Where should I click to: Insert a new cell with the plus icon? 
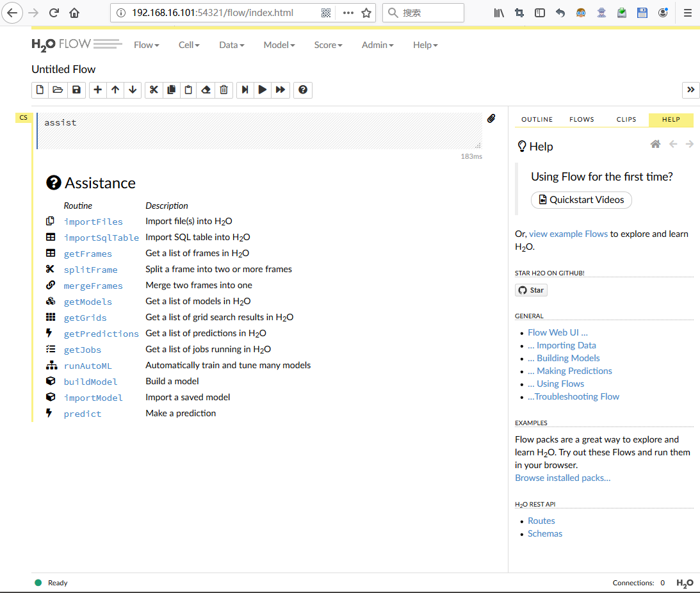(x=98, y=90)
